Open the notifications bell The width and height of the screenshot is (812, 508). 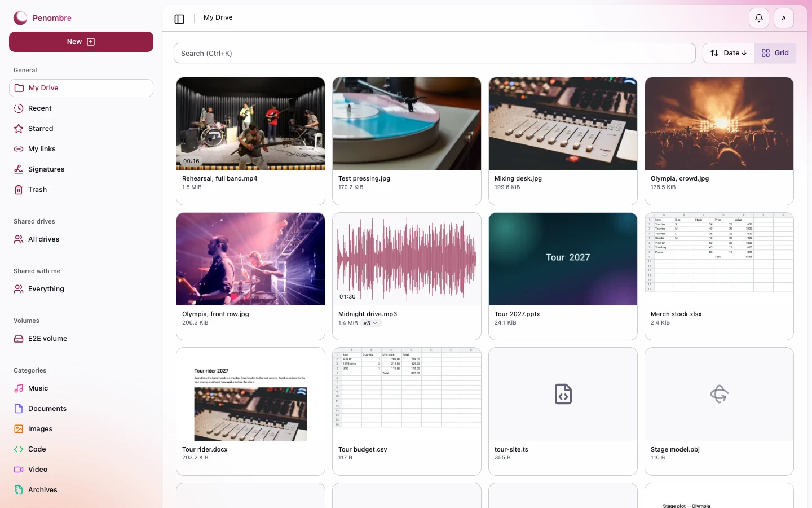(759, 18)
